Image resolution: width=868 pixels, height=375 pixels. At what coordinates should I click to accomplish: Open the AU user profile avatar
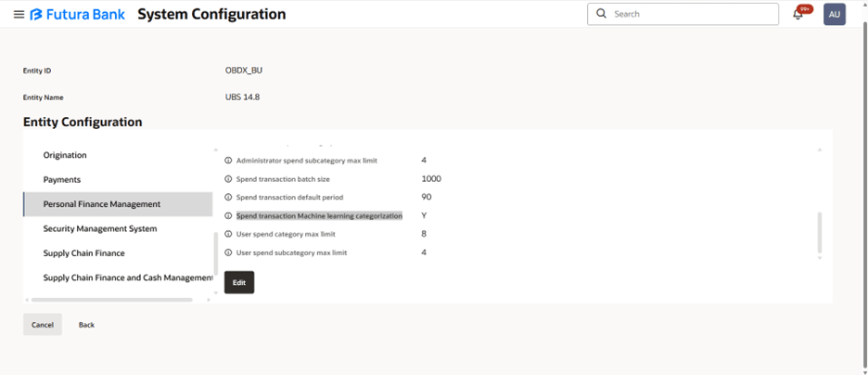[834, 14]
